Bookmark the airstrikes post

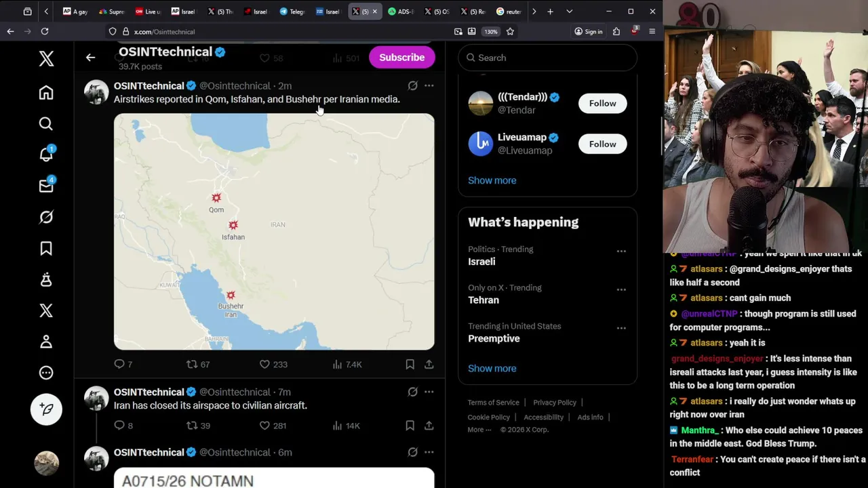pos(410,365)
